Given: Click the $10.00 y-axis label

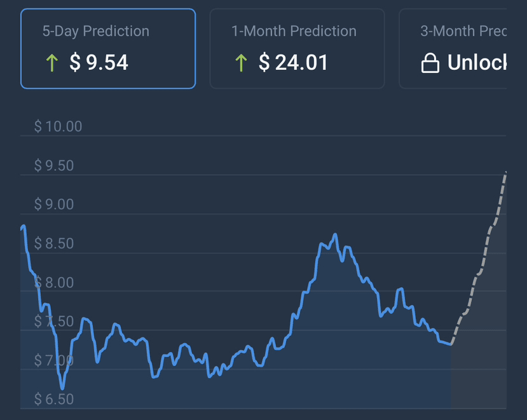Looking at the screenshot, I should pos(58,126).
